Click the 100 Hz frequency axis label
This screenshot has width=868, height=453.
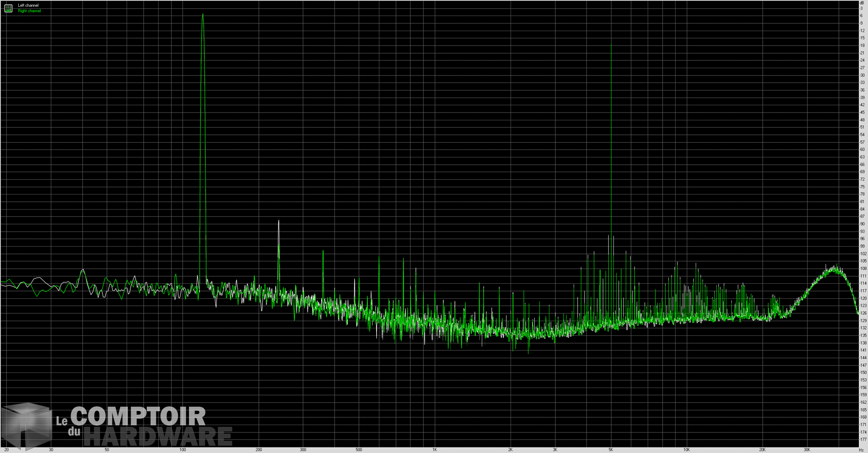[x=183, y=450]
